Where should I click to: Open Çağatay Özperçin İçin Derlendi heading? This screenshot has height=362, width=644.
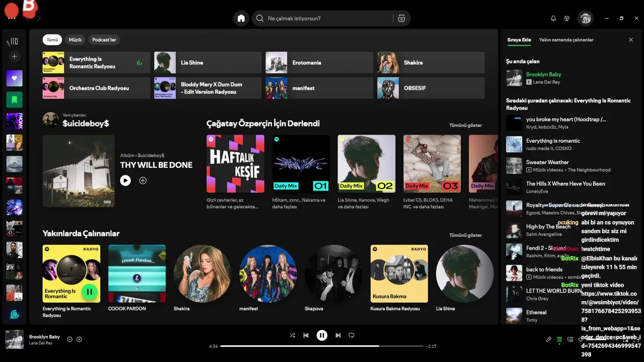coord(263,123)
